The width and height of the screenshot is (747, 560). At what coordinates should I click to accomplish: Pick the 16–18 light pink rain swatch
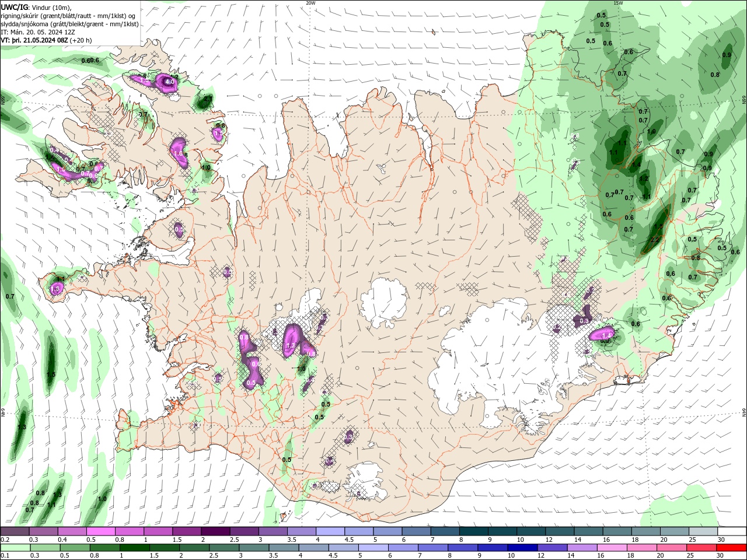(612, 548)
